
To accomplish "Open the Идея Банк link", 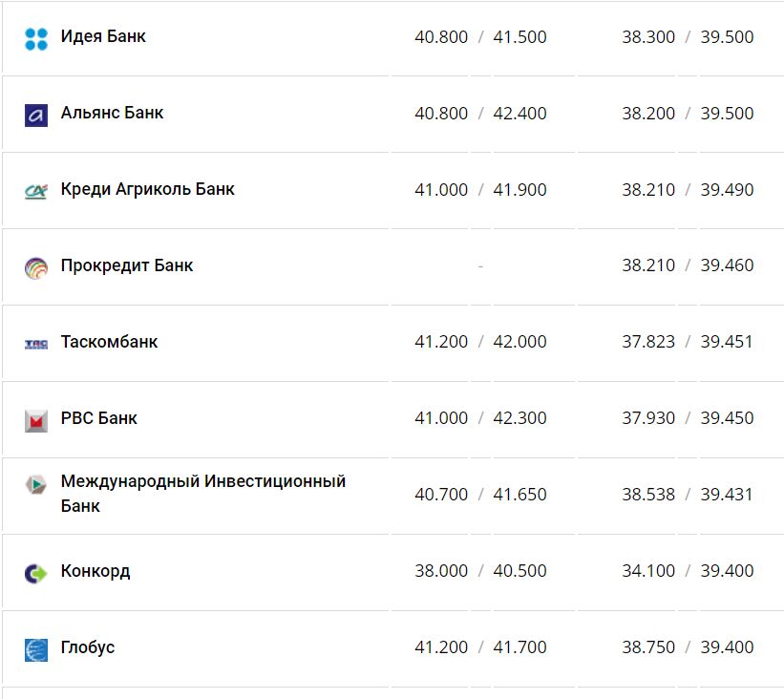I will point(103,37).
